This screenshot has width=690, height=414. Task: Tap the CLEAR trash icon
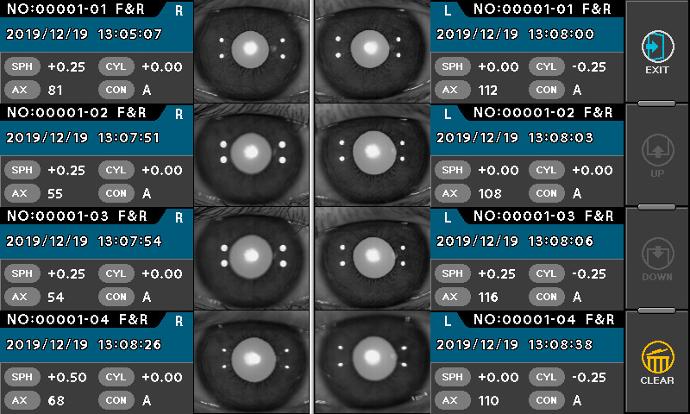pyautogui.click(x=657, y=358)
